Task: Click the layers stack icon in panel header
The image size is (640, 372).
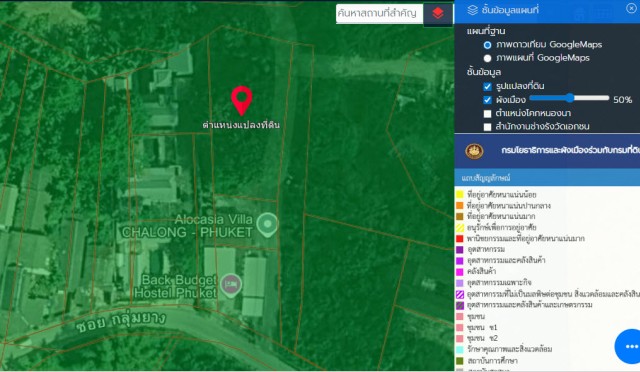Action: tap(472, 10)
